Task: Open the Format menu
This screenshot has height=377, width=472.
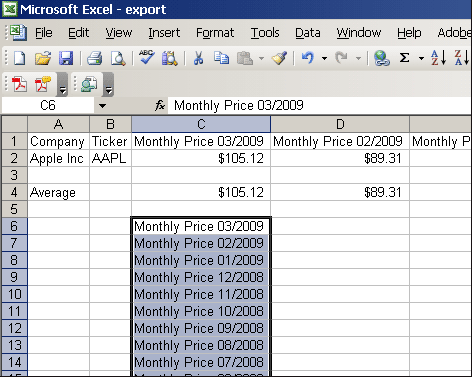Action: [x=215, y=33]
